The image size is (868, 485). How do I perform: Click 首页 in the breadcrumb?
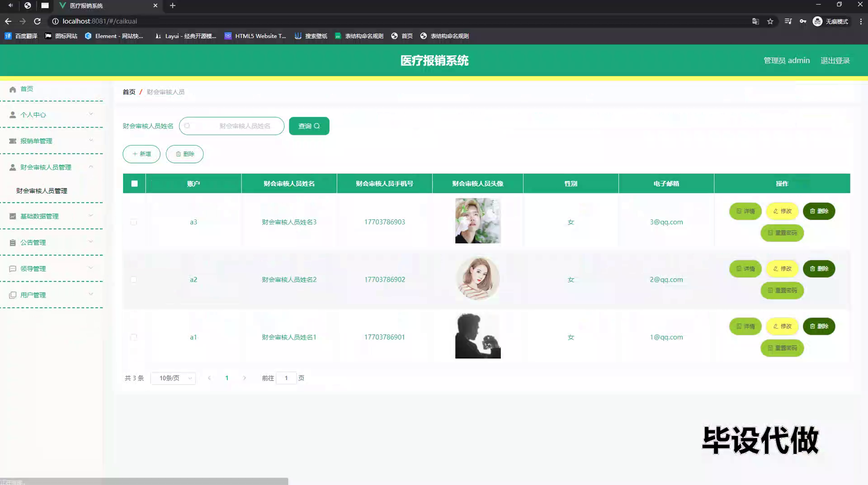coord(129,92)
